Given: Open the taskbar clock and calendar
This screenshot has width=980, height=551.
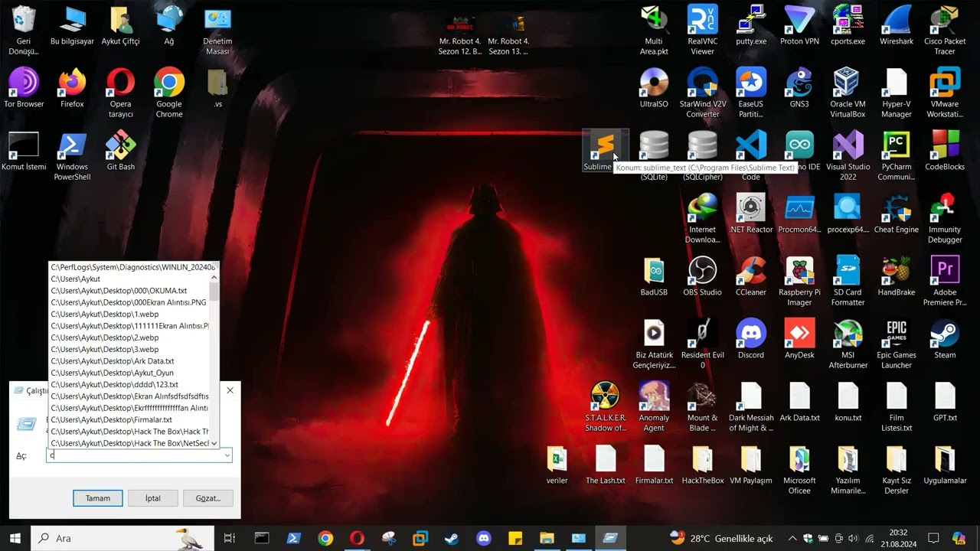Looking at the screenshot, I should pos(898,538).
